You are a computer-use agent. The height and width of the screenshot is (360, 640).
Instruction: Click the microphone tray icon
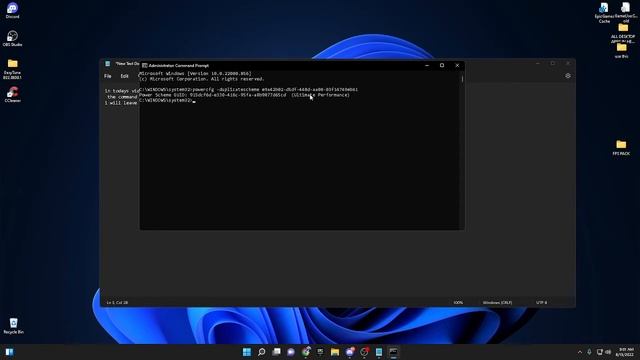coord(589,352)
